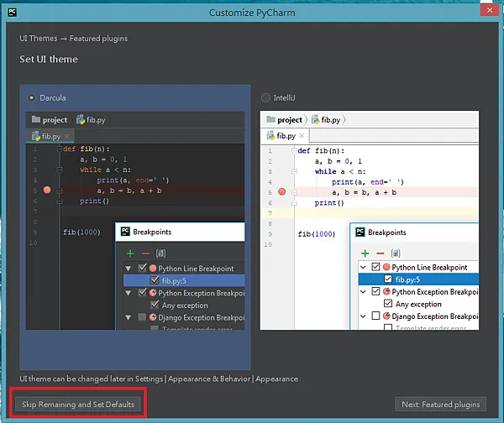
Task: Click red breakpoint dot in Darcula gutter
Action: tap(47, 190)
